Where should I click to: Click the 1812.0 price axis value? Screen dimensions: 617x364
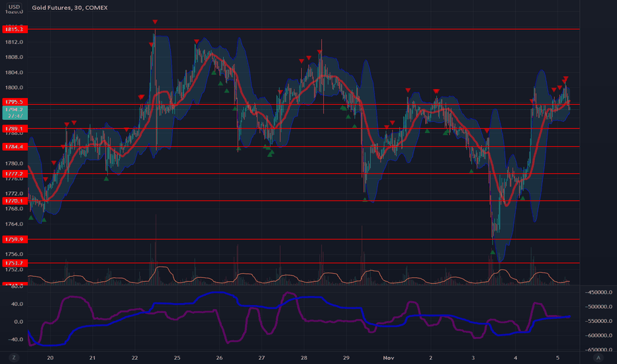(14, 42)
